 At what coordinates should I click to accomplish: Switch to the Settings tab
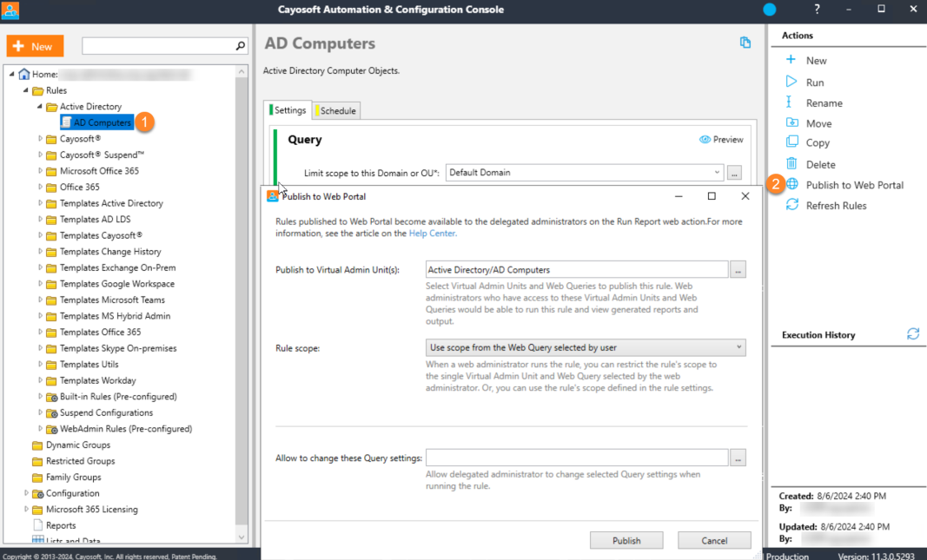point(288,110)
